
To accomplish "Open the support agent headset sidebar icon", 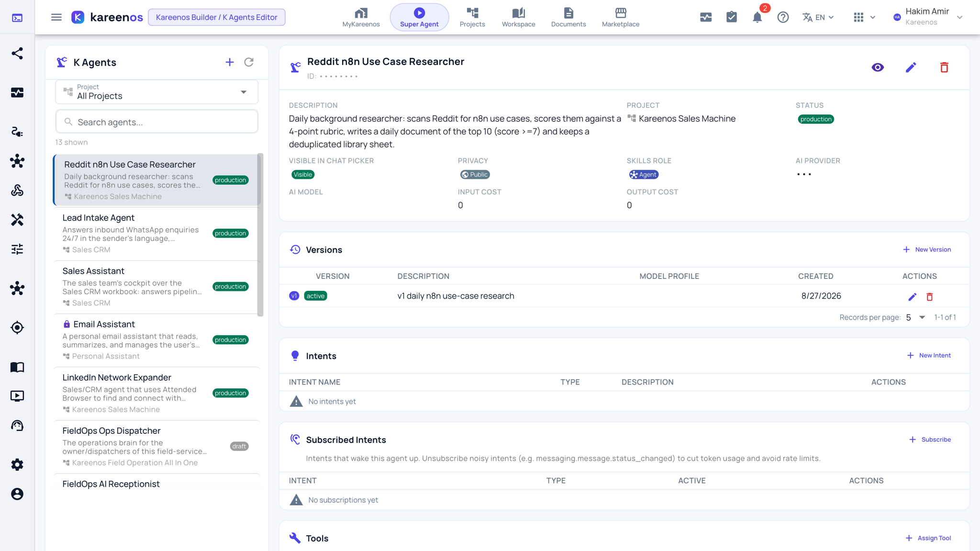I will coord(17,426).
